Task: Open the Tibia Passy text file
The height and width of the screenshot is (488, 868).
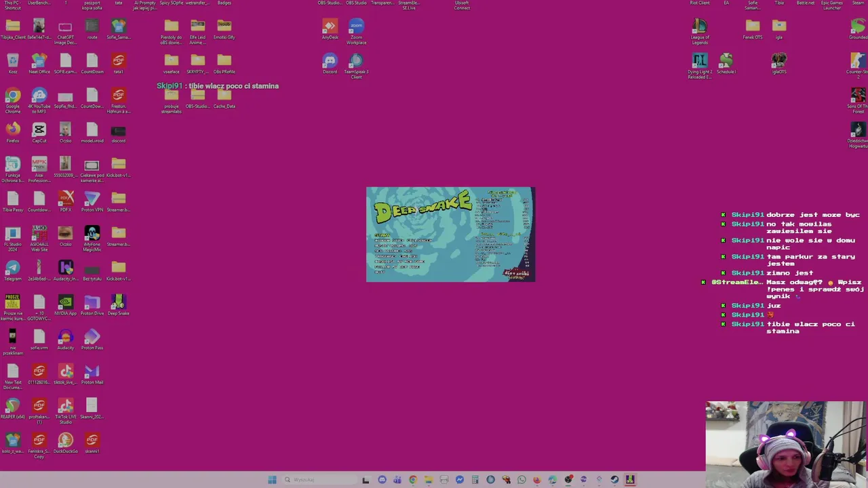Action: 13,201
